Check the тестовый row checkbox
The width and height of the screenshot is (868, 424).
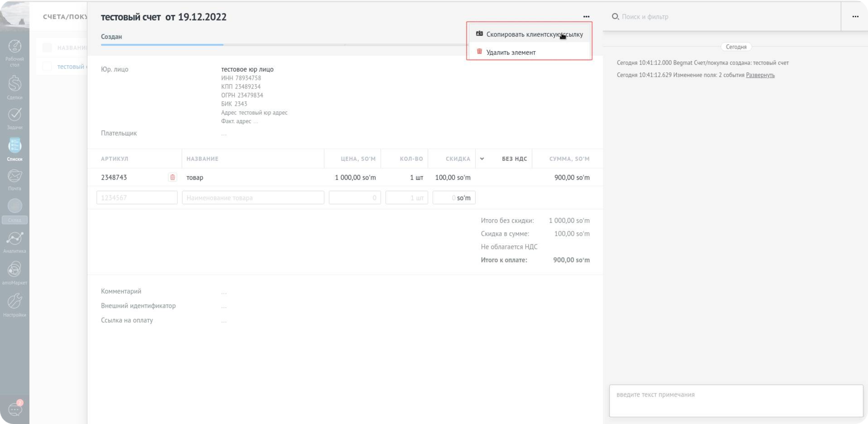47,67
